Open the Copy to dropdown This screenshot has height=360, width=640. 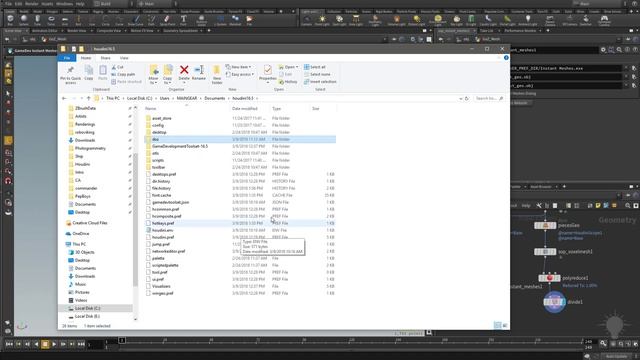tap(168, 74)
